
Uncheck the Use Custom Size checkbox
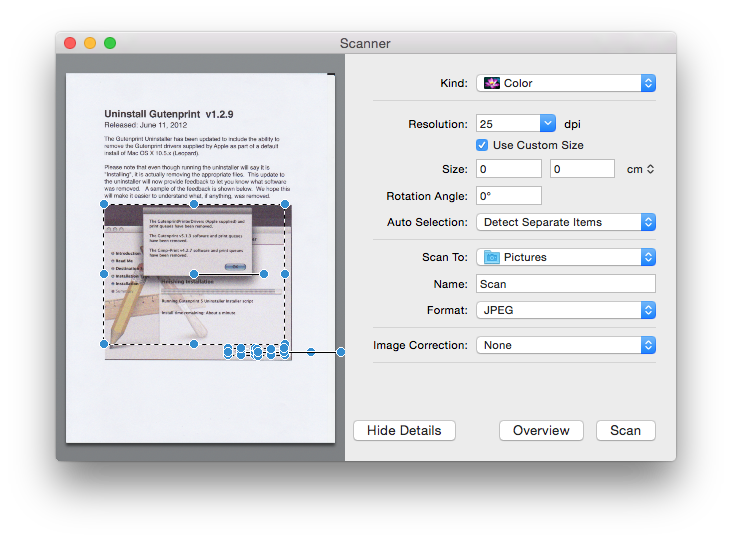pos(482,145)
